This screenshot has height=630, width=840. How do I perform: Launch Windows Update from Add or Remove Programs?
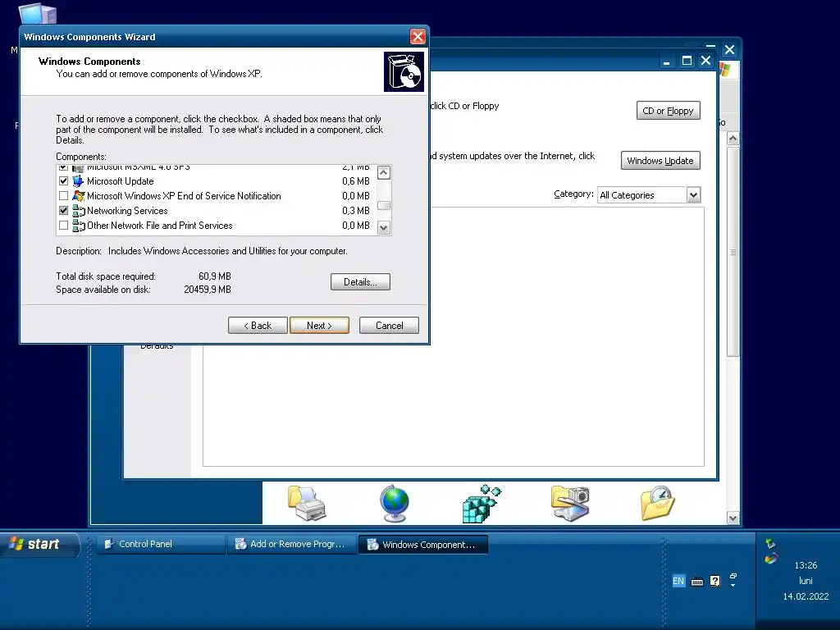(x=660, y=161)
